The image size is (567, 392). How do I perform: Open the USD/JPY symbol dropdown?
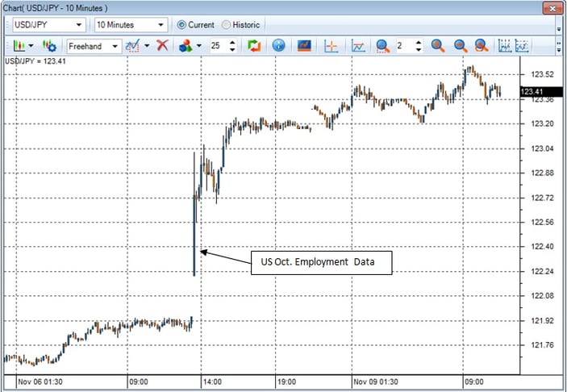[x=49, y=25]
